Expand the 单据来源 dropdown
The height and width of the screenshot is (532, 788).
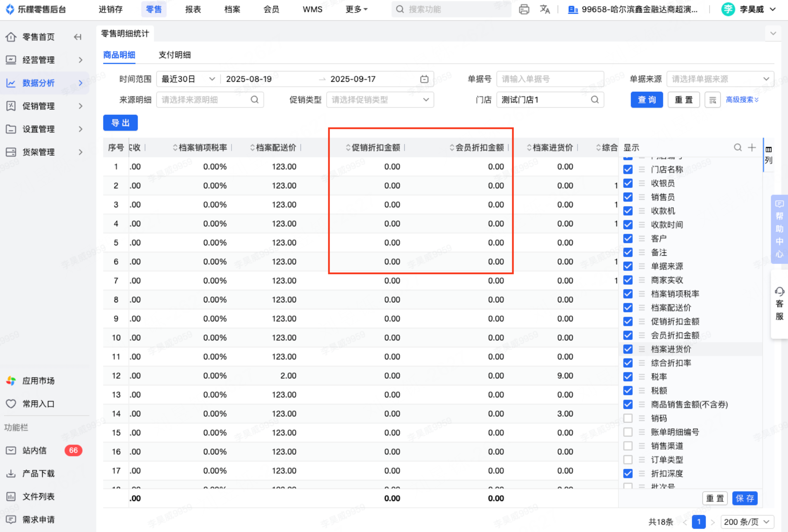pos(720,79)
